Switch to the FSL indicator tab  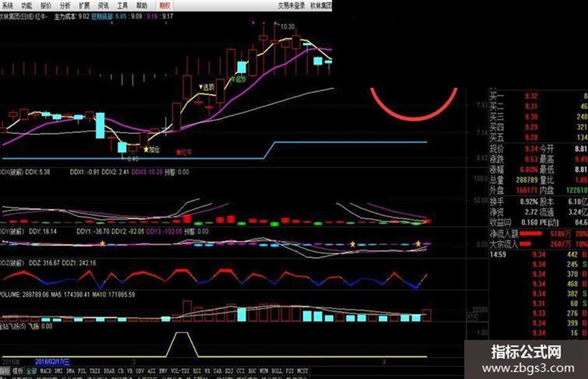(x=82, y=371)
